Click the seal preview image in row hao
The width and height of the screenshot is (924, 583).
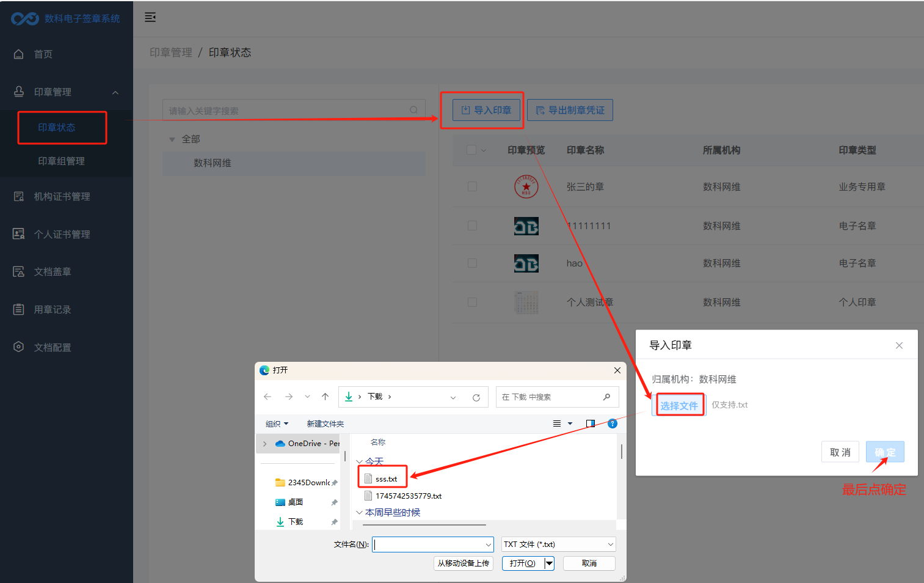point(526,263)
